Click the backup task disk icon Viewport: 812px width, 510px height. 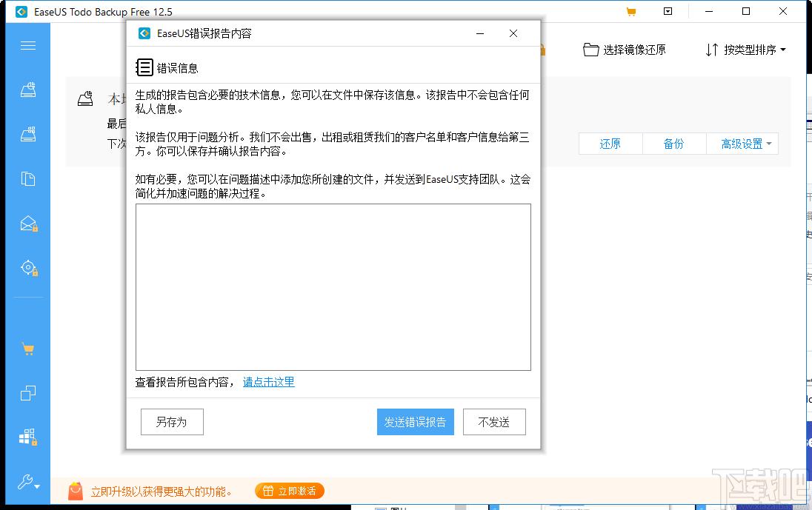[x=85, y=98]
